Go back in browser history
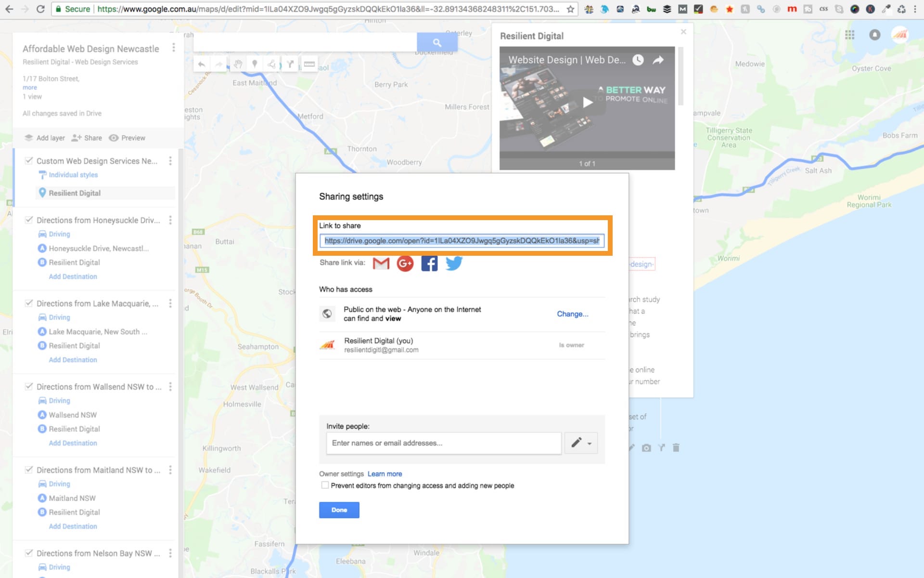 coord(9,9)
